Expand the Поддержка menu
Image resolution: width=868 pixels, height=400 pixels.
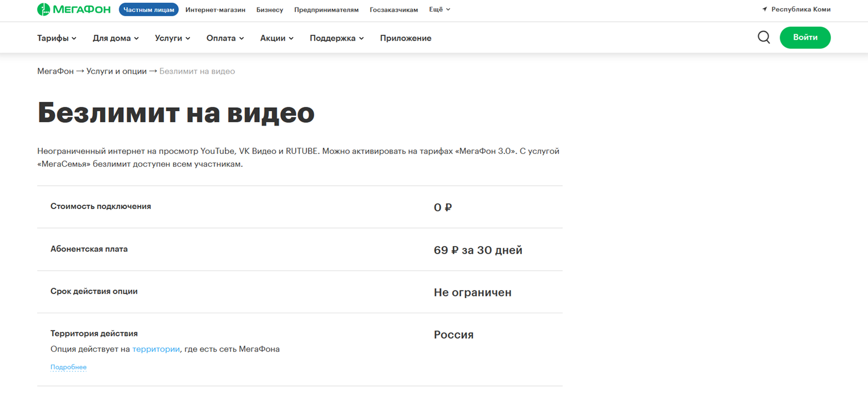(337, 38)
